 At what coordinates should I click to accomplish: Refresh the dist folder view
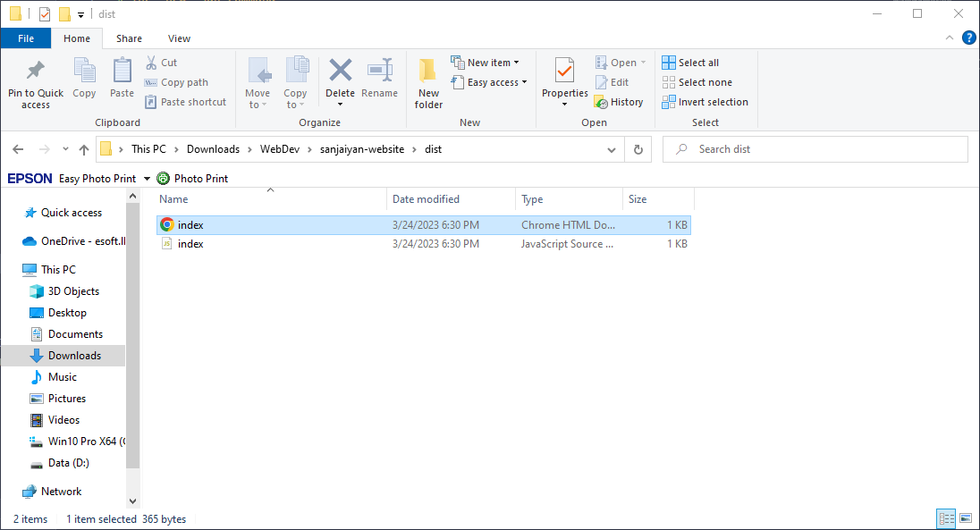638,149
